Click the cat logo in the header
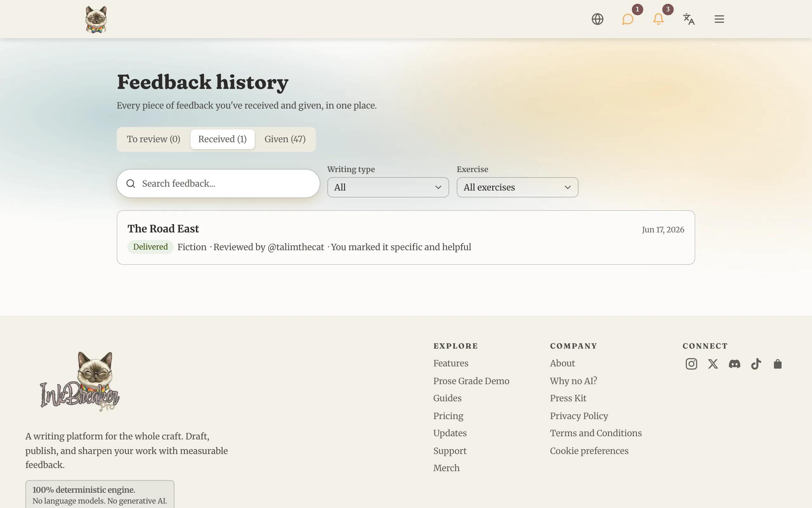The width and height of the screenshot is (812, 508). pos(96,19)
